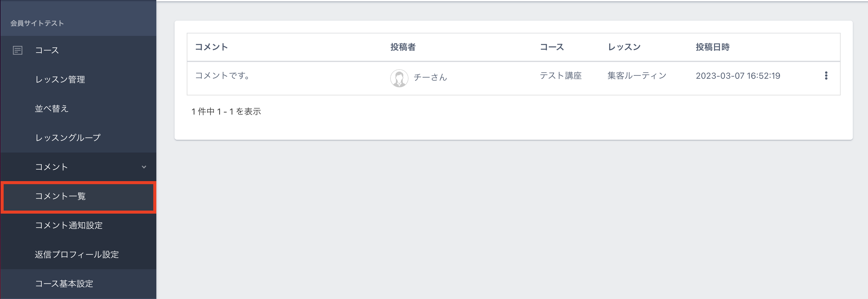Click the avatar of チーさん

pos(399,78)
